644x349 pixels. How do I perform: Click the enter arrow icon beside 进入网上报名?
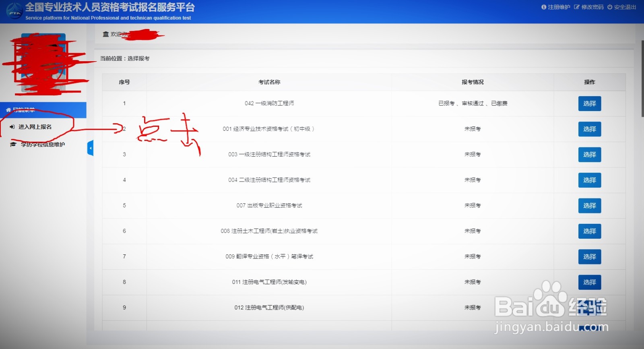coord(12,127)
